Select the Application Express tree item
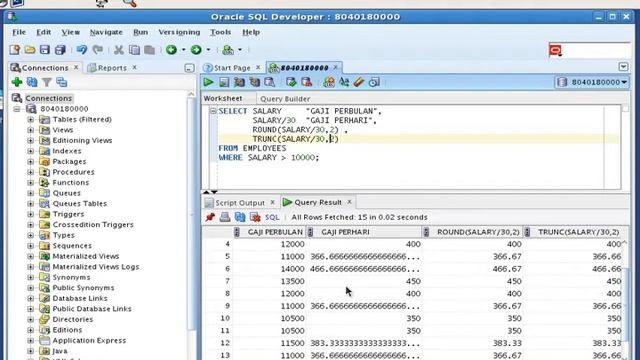The height and width of the screenshot is (360, 640). click(89, 340)
